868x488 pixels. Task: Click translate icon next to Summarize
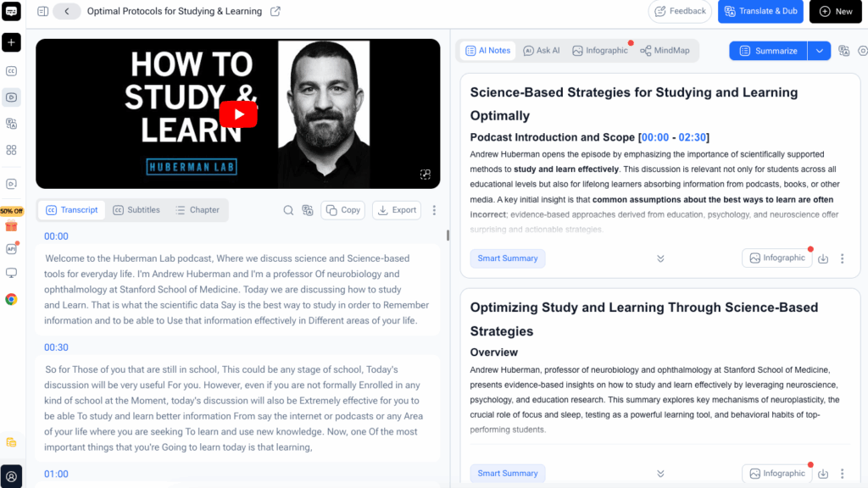coord(843,51)
